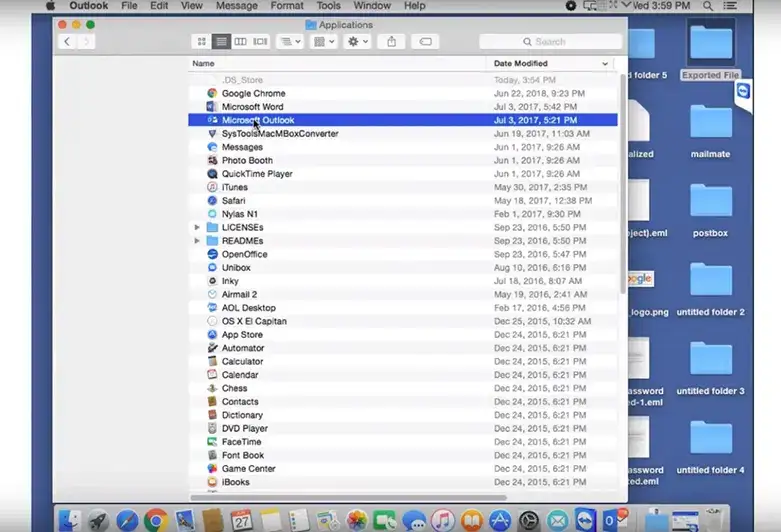Select Dictionary app row
Screen dimensions: 781x532
pos(402,415)
